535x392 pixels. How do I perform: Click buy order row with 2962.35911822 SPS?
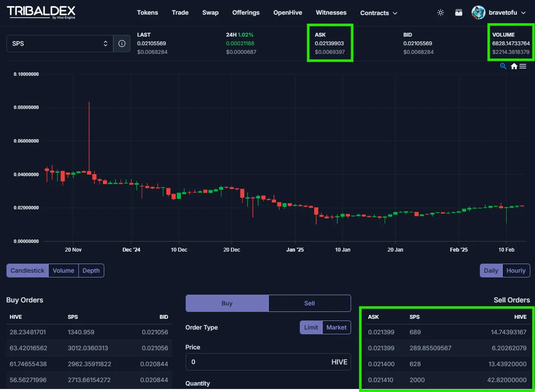pos(89,364)
